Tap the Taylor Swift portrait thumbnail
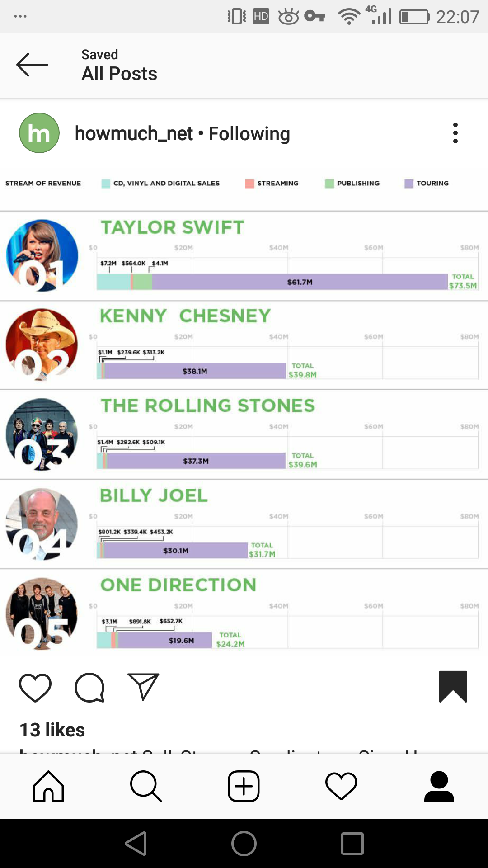The width and height of the screenshot is (488, 868). (42, 255)
